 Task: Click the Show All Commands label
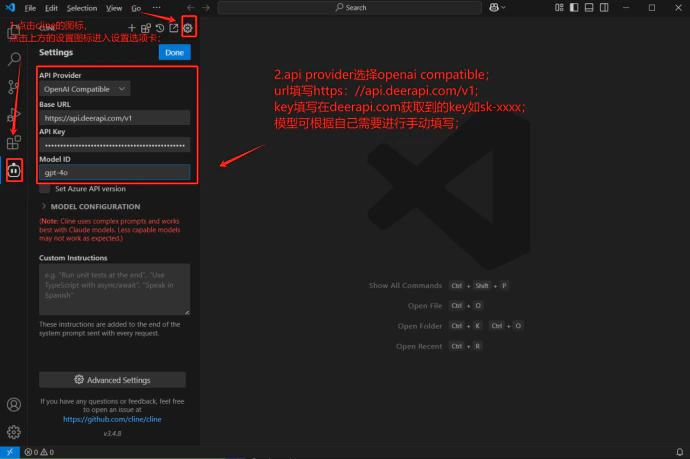405,286
